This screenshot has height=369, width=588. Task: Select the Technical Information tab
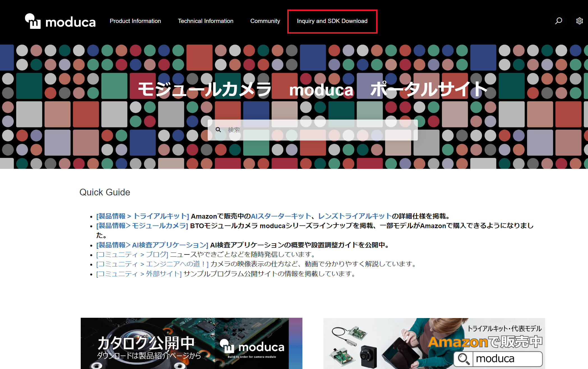pyautogui.click(x=205, y=20)
